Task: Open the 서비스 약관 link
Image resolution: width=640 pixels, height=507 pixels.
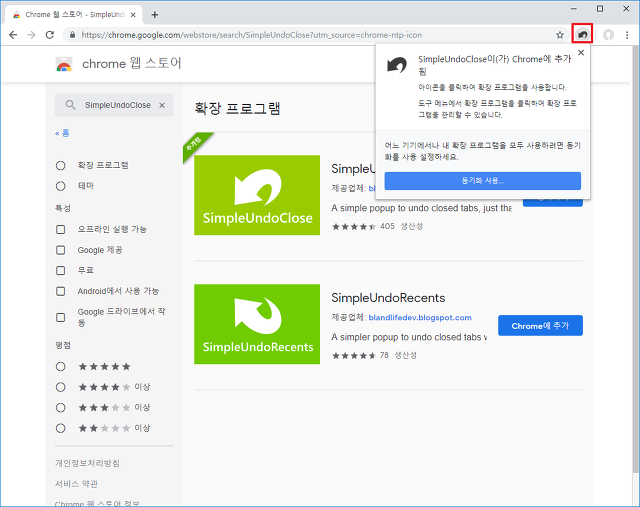Action: [76, 484]
